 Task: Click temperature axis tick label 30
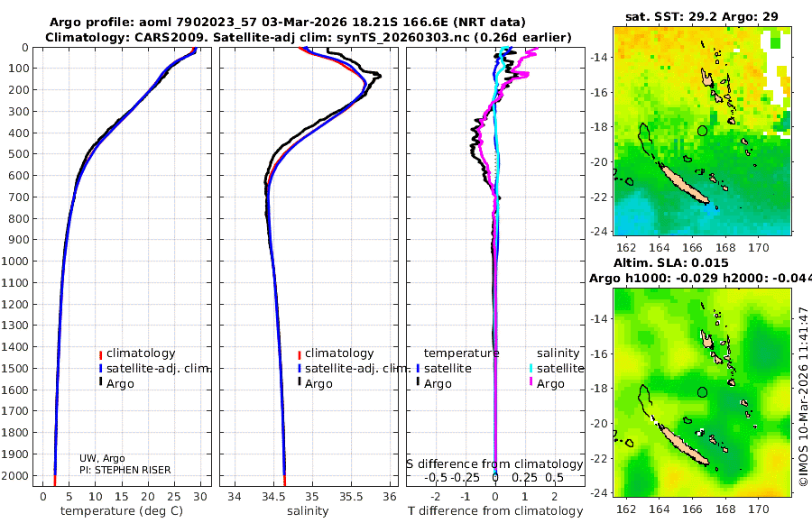(x=200, y=497)
